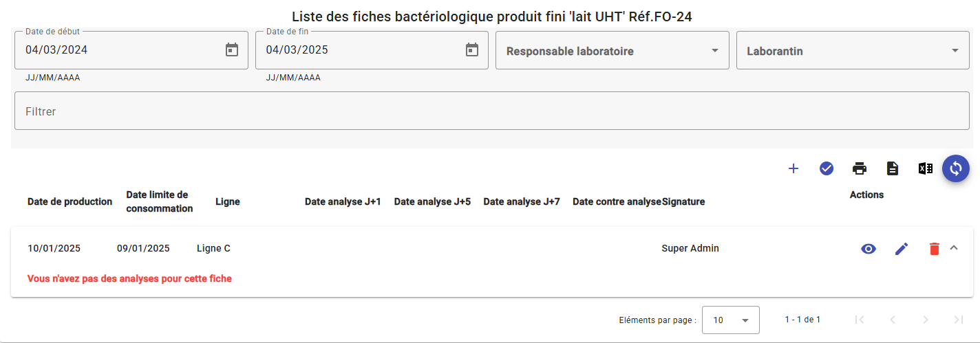Sort by Ligne column header
Viewport: 980px width, 343px height.
tap(228, 201)
